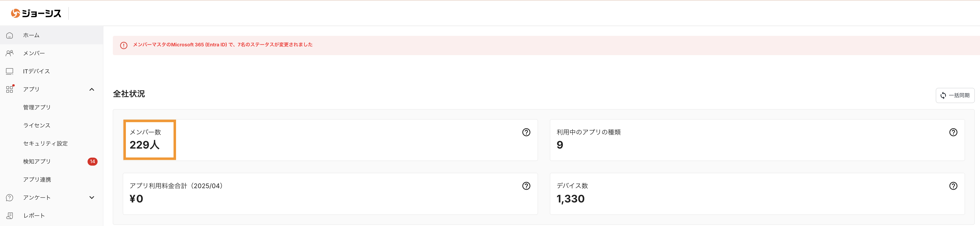980x226 pixels.
Task: Go to セキュリティ設定 page
Action: [45, 144]
